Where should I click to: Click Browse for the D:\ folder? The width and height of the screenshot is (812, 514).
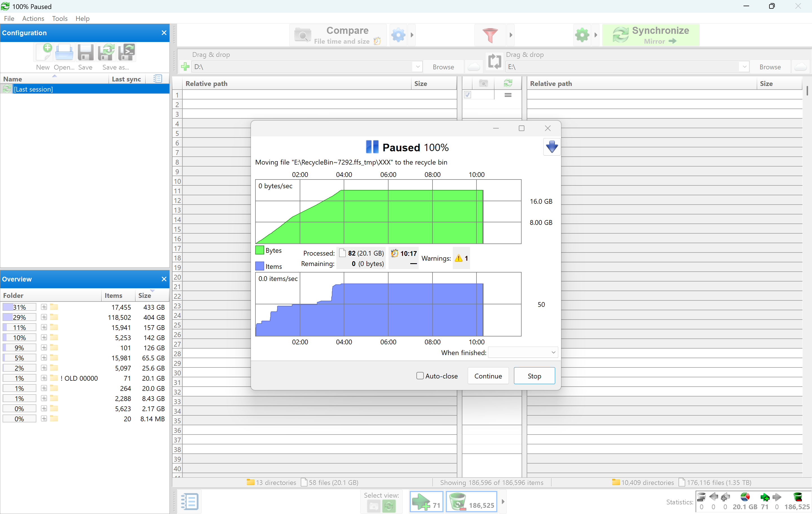[x=443, y=67]
